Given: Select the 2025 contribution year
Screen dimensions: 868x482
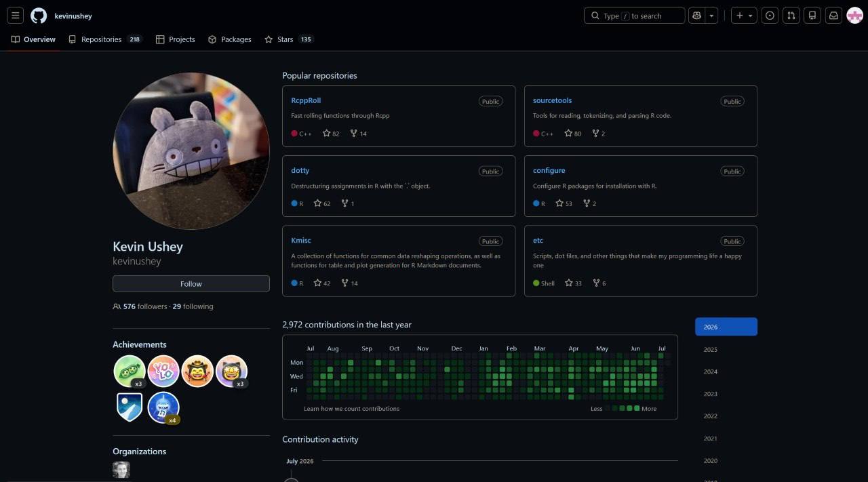Looking at the screenshot, I should 726,349.
